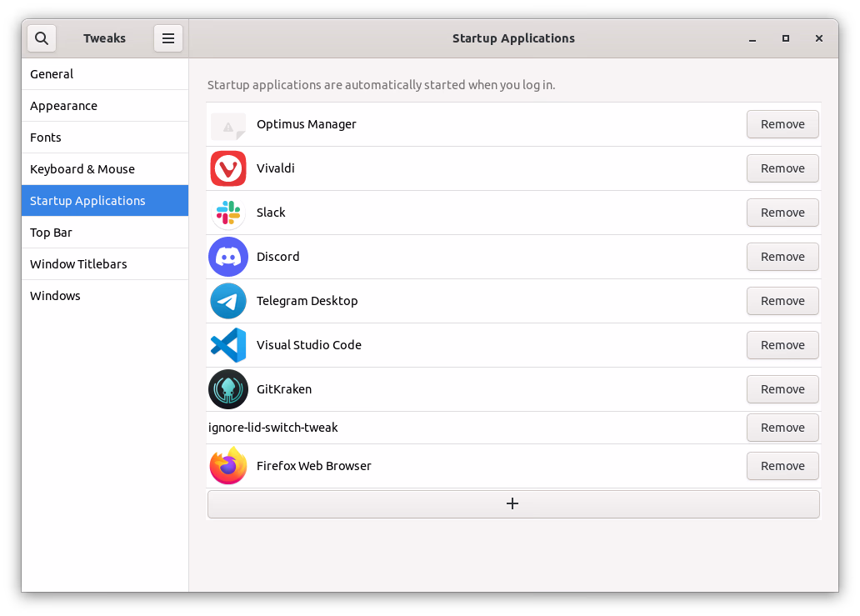The width and height of the screenshot is (860, 616).
Task: Click the Optimus Manager placeholder icon
Action: pyautogui.click(x=228, y=127)
